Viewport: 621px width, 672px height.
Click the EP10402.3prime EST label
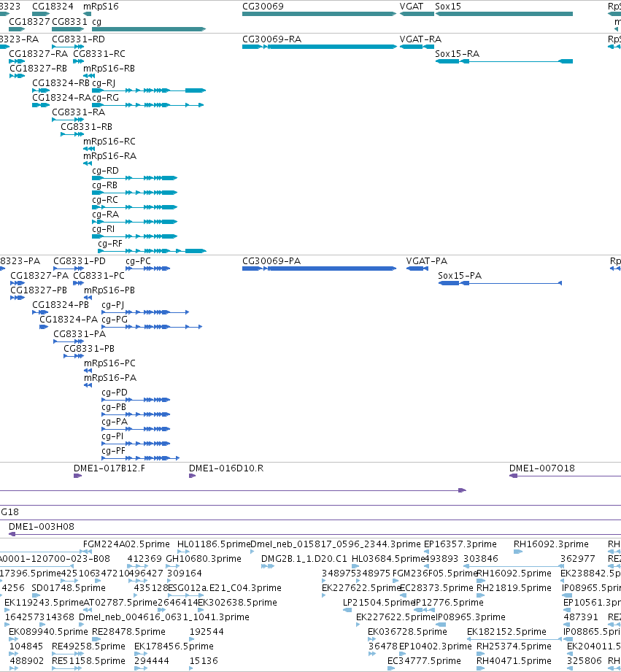click(436, 646)
